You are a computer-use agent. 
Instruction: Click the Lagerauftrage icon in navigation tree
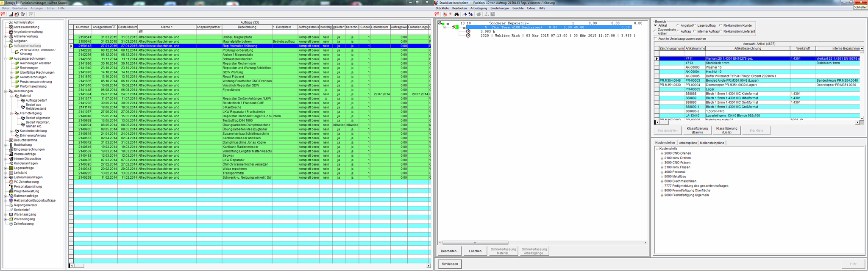[11, 168]
